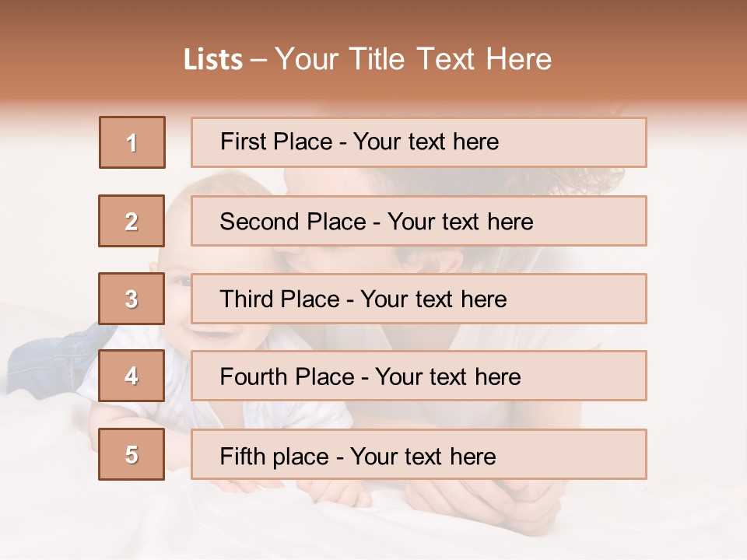This screenshot has width=747, height=560.
Task: Click the number 1 box
Action: (132, 142)
